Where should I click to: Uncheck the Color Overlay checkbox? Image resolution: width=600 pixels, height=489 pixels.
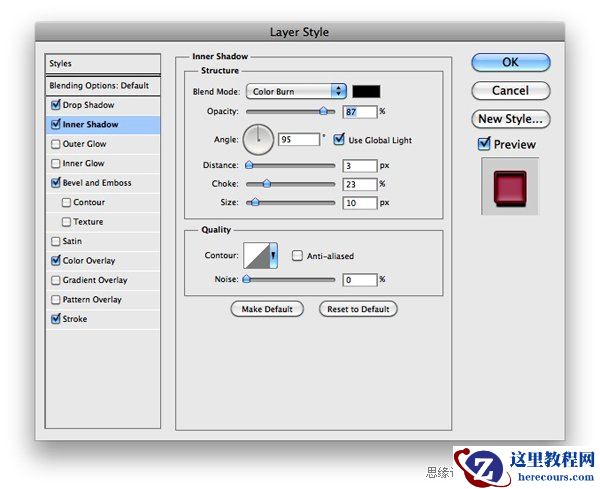click(56, 260)
